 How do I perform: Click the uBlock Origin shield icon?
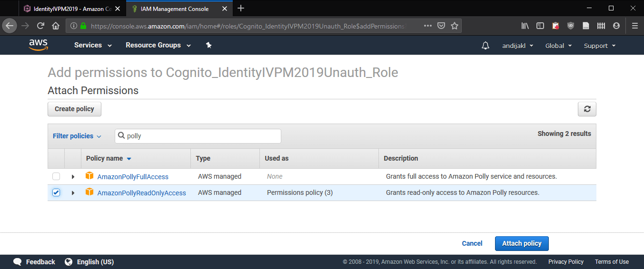[x=571, y=26]
